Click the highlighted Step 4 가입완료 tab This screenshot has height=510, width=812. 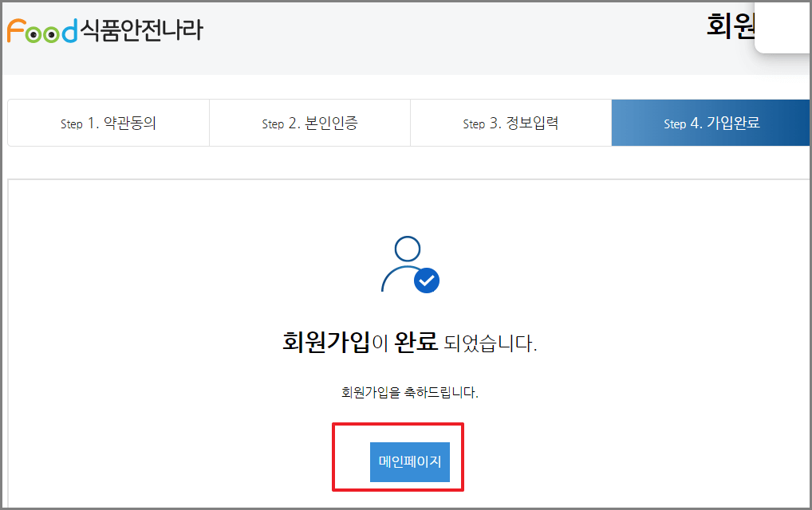point(711,122)
